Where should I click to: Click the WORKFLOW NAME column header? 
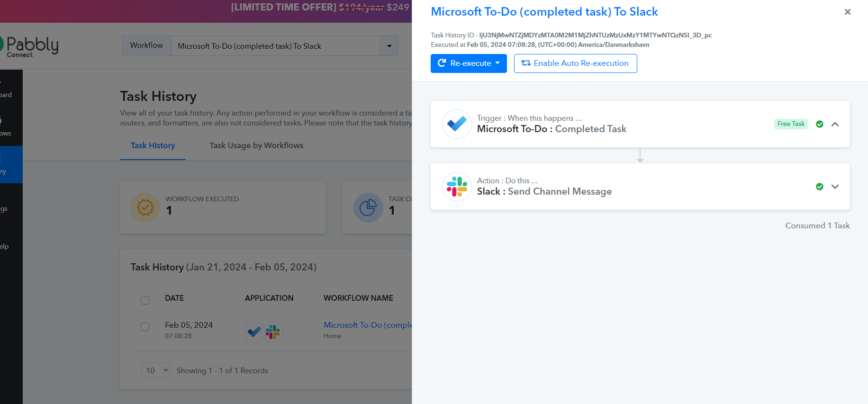point(358,298)
